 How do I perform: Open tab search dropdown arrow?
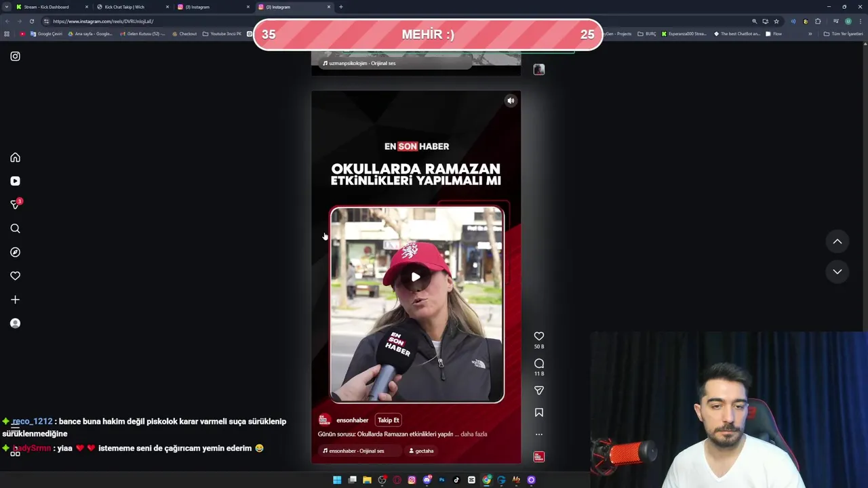click(x=6, y=7)
